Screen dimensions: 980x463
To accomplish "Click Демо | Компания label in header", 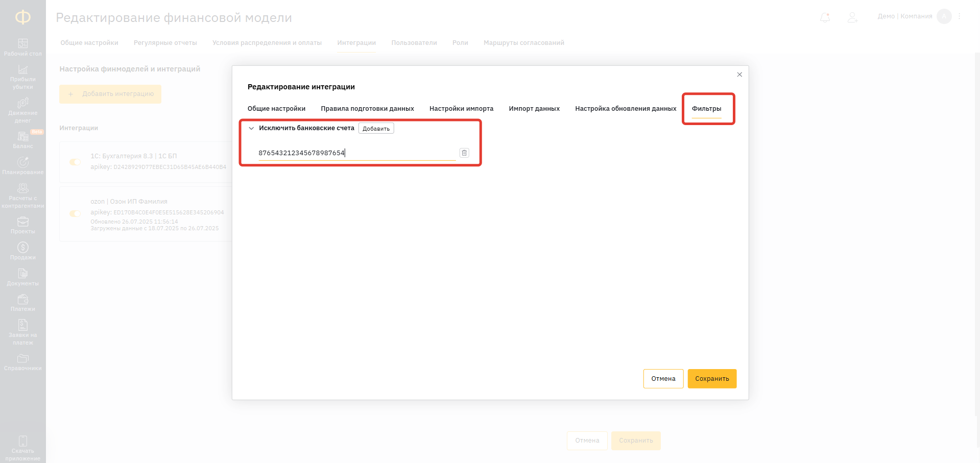I will tap(905, 16).
